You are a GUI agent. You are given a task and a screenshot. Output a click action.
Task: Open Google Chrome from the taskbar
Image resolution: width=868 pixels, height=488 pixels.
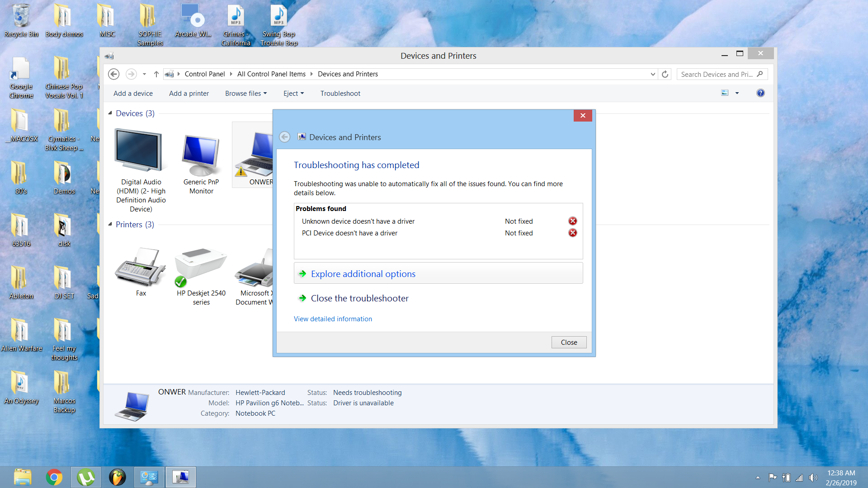coord(54,477)
